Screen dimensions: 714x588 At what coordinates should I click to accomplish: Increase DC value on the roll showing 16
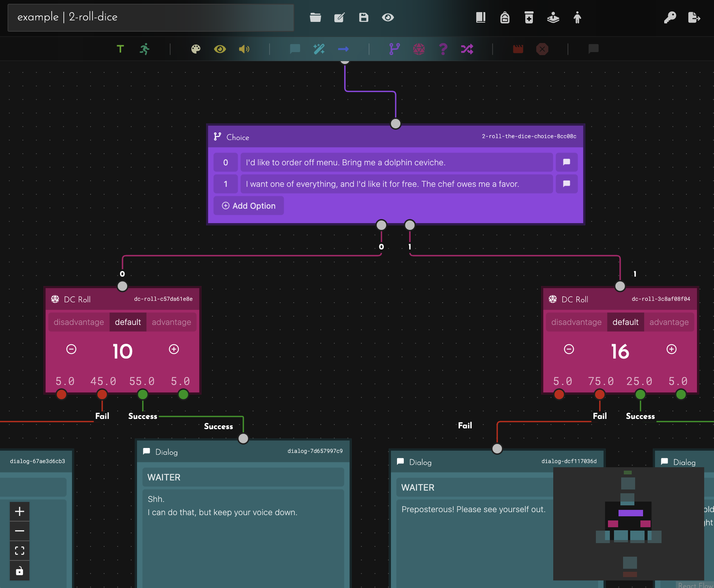tap(671, 349)
